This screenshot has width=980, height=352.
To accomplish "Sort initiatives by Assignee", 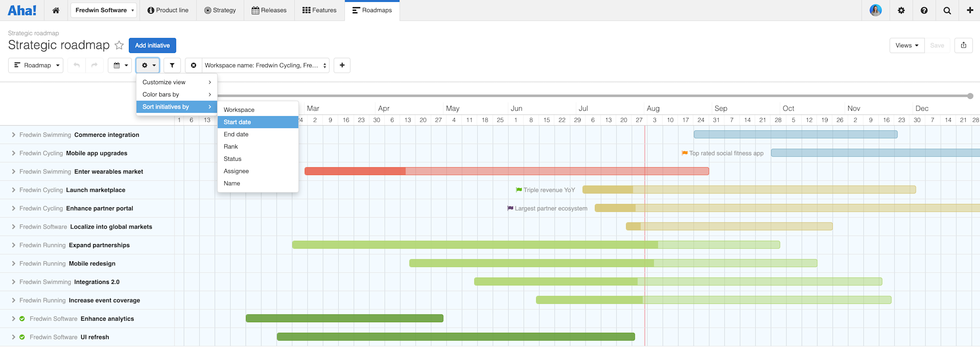I will [258, 171].
